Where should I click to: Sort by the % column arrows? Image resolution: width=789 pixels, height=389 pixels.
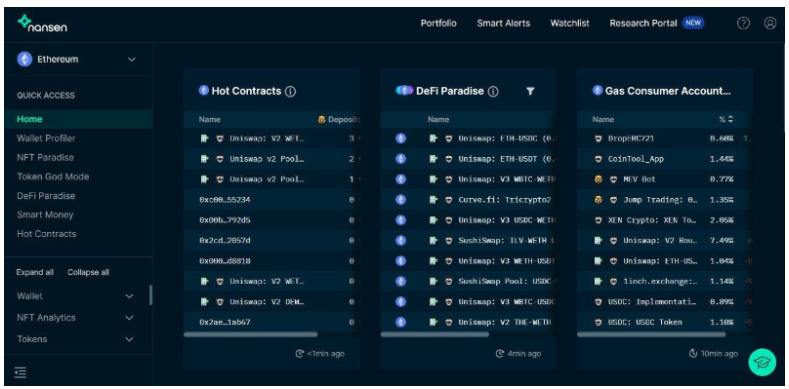click(730, 120)
